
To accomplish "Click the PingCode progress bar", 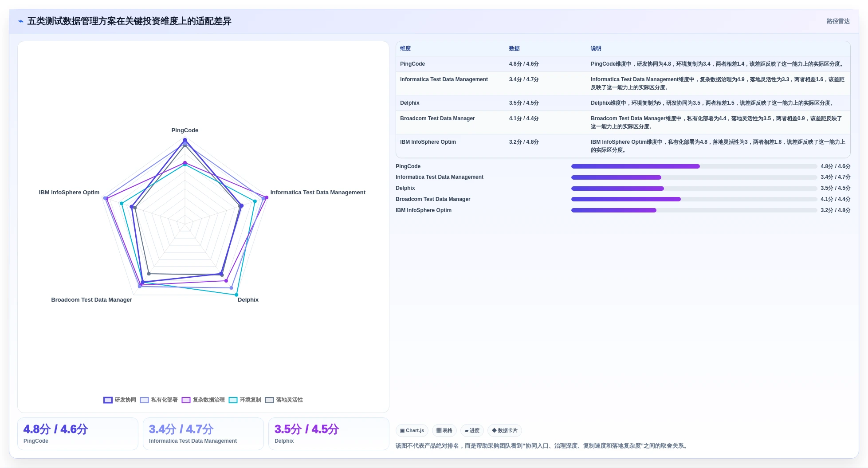I will click(x=694, y=166).
